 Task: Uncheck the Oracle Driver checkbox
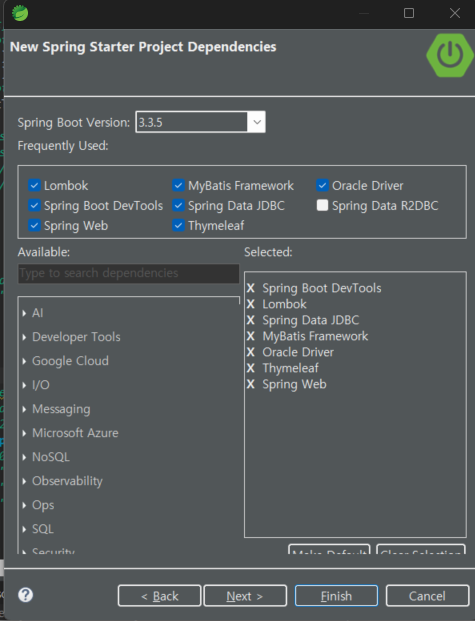(322, 185)
